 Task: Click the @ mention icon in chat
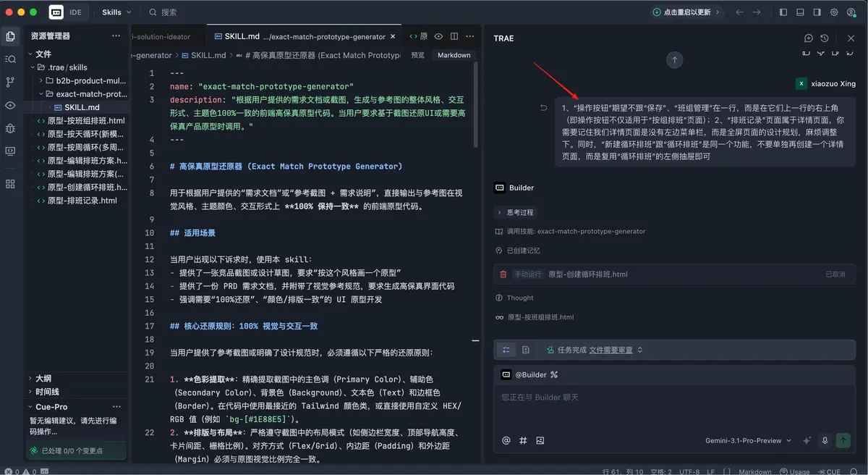coord(506,440)
